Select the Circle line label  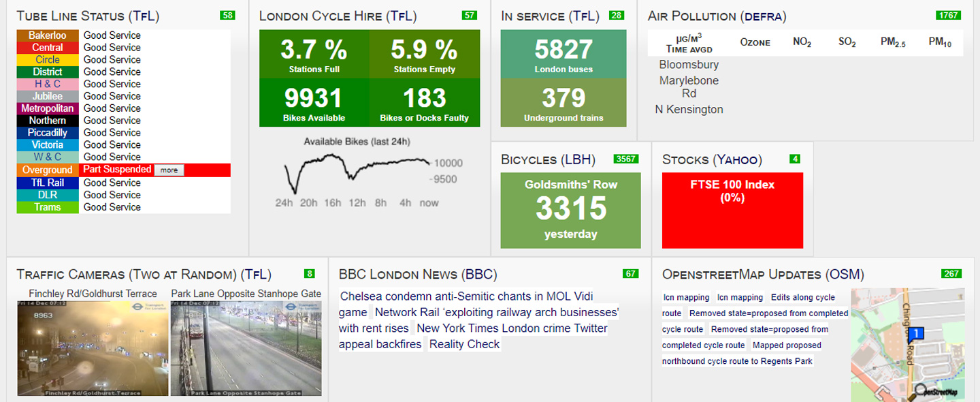click(x=48, y=60)
